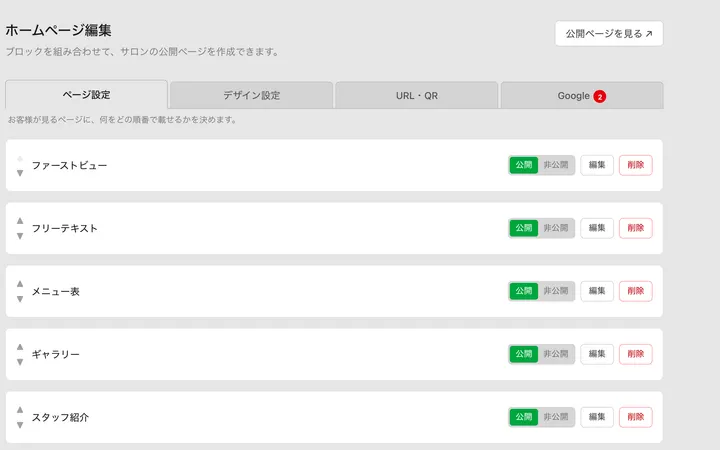Move ギャラリー block down with arrow
The height and width of the screenshot is (450, 720).
(20, 362)
